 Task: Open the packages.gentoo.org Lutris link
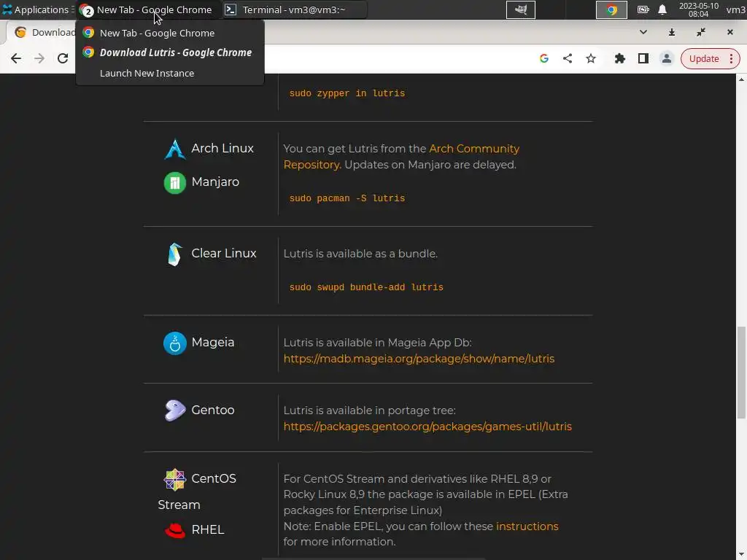coord(427,426)
